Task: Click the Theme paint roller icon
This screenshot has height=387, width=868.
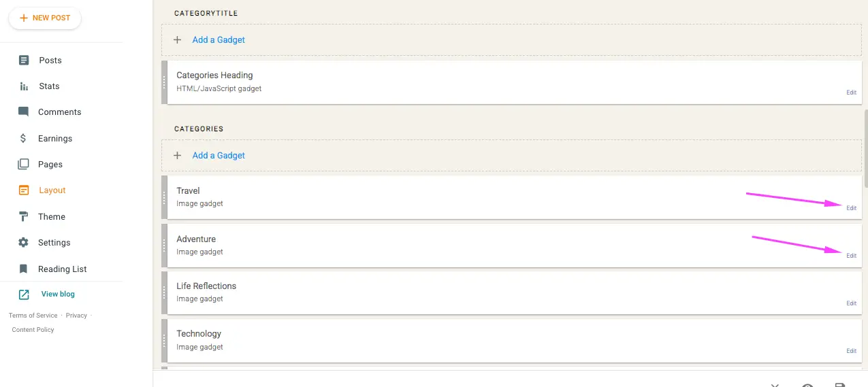Action: tap(24, 217)
